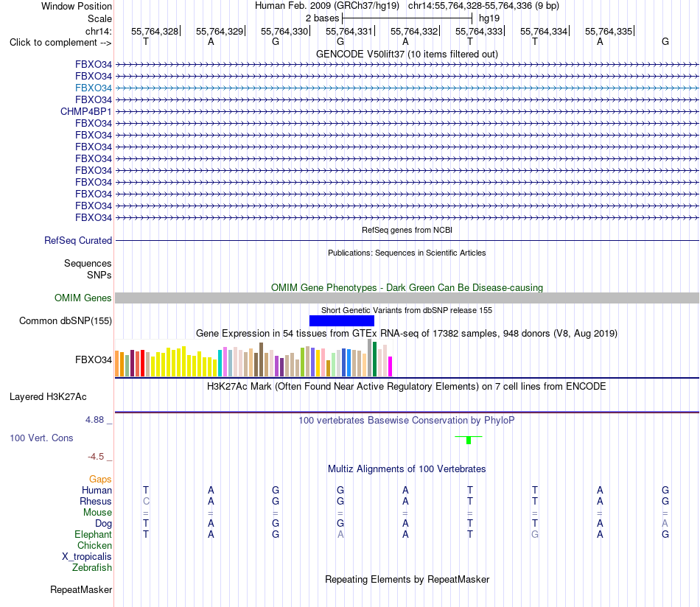Select the Elephant alignment row label
The image size is (700, 607).
93,534
